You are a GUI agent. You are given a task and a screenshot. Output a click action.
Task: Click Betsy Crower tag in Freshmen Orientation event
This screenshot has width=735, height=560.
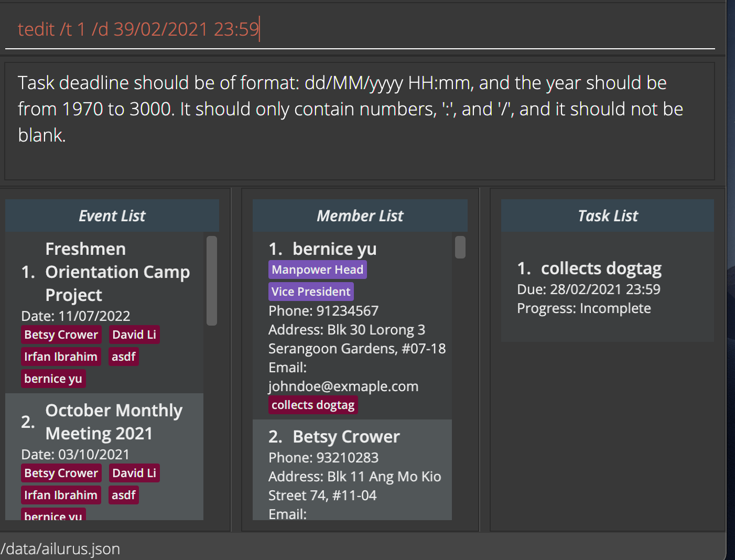tap(61, 335)
